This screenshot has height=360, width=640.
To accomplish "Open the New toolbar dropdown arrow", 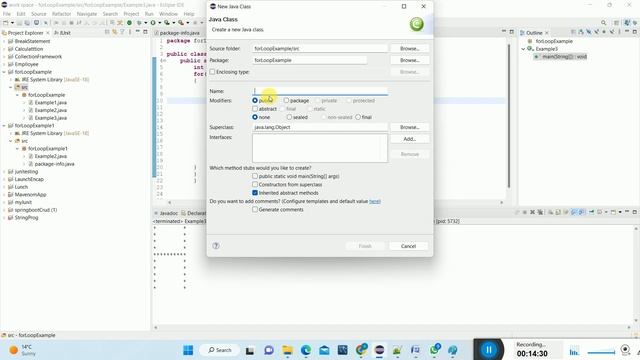I will pos(12,23).
